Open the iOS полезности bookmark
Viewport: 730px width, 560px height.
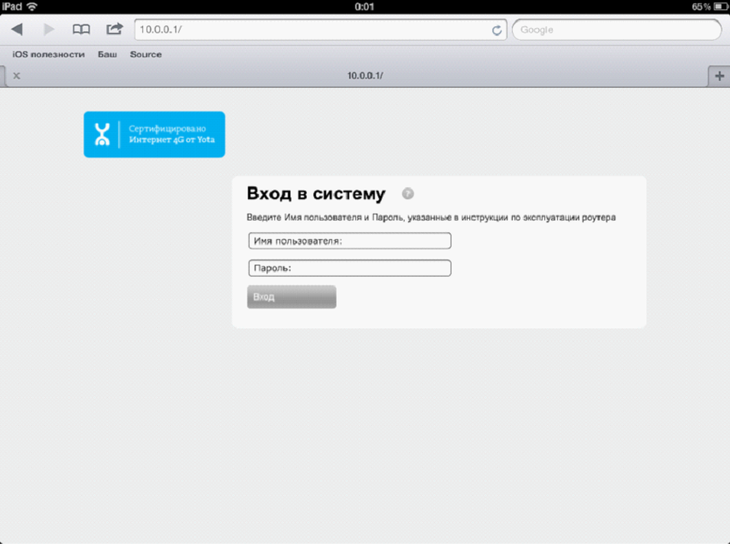coord(49,54)
